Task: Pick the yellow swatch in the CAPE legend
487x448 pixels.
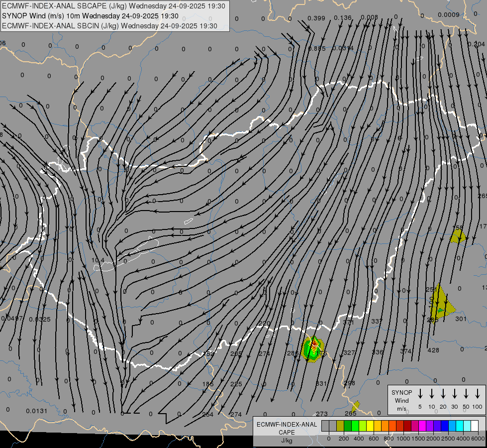Action: pyautogui.click(x=370, y=426)
